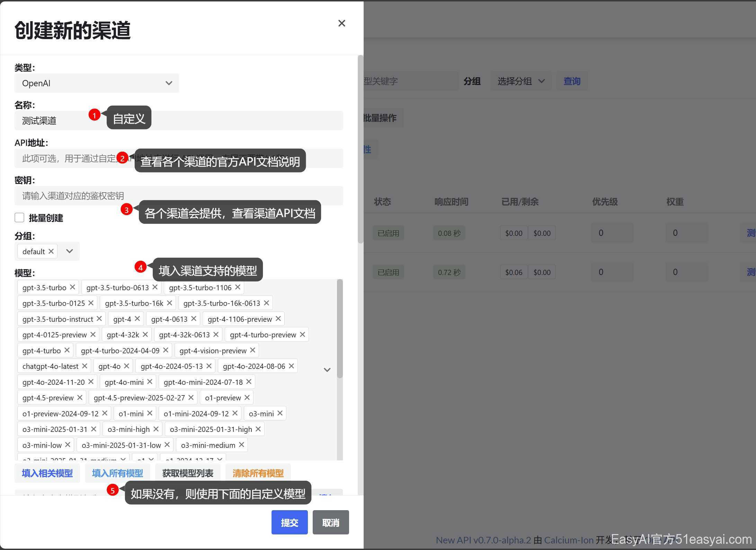Screen dimensions: 756x550
Task: Remove the gpt-4o-2024-05-13 model tag
Action: tap(209, 366)
